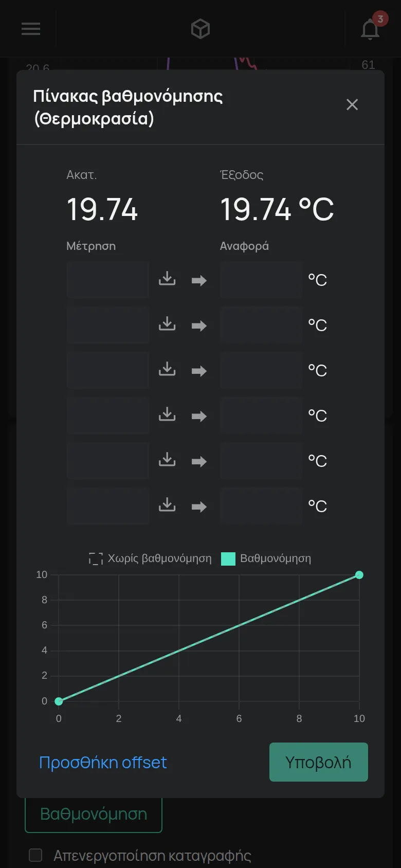Capture reading into third row download icon
Viewport: 401px width, 868px height.
click(x=167, y=370)
